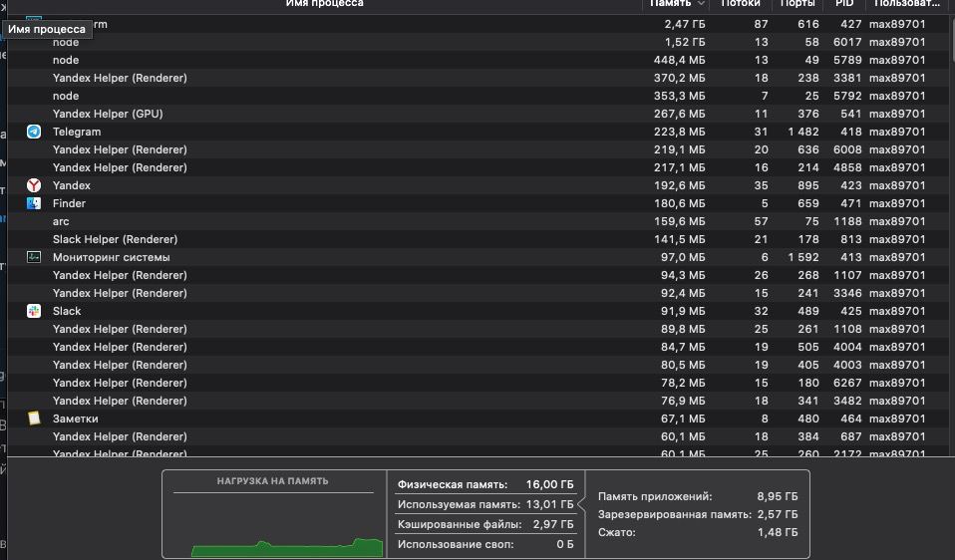
Task: Click the Использование своп 0 Б line
Action: coord(485,544)
